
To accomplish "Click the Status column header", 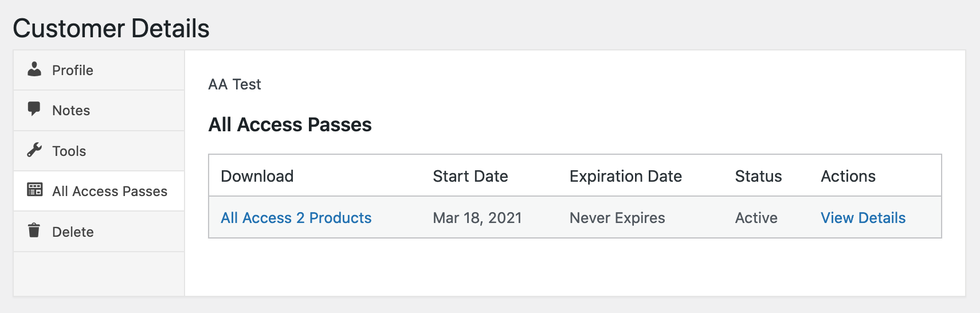I will click(758, 176).
